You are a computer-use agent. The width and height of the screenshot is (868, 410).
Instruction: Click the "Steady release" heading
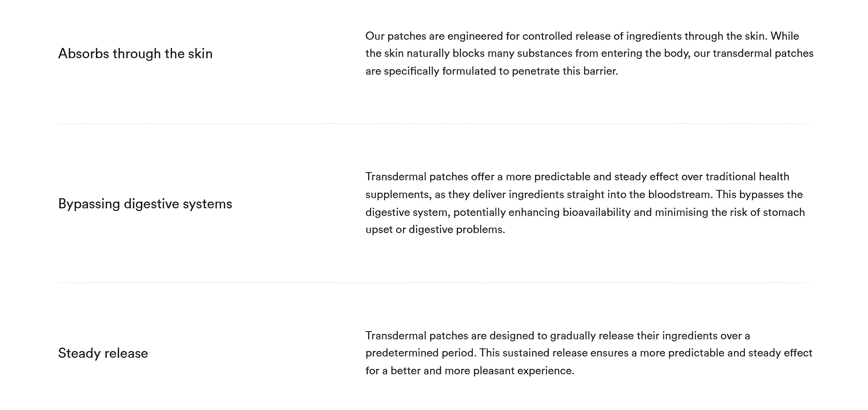tap(103, 354)
